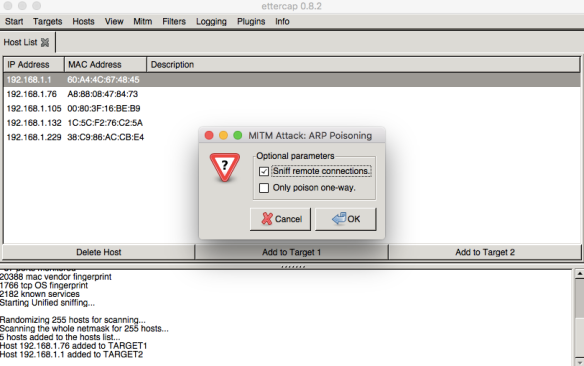Click log line 'Scanning the whole netmask for 255 hosts...'
This screenshot has width=584, height=366.
84,329
